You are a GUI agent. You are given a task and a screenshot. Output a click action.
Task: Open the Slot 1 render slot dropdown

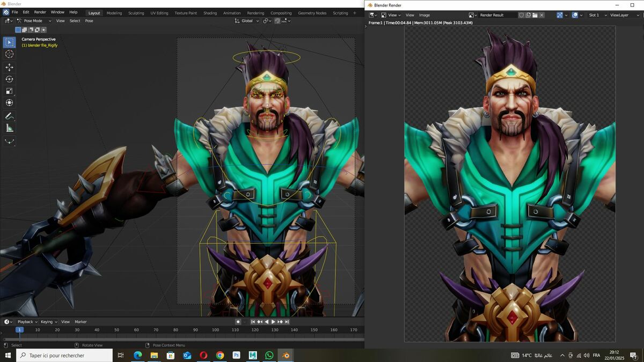597,15
